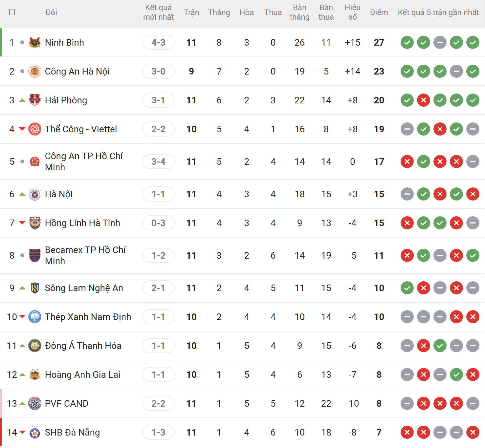
Task: Sort the table by Điểm column
Action: pyautogui.click(x=379, y=12)
